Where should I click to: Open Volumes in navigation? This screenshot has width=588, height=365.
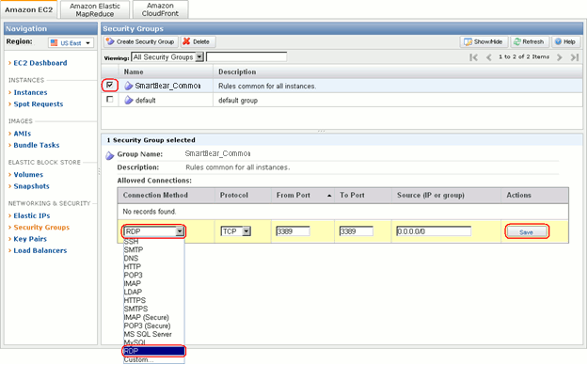point(28,175)
